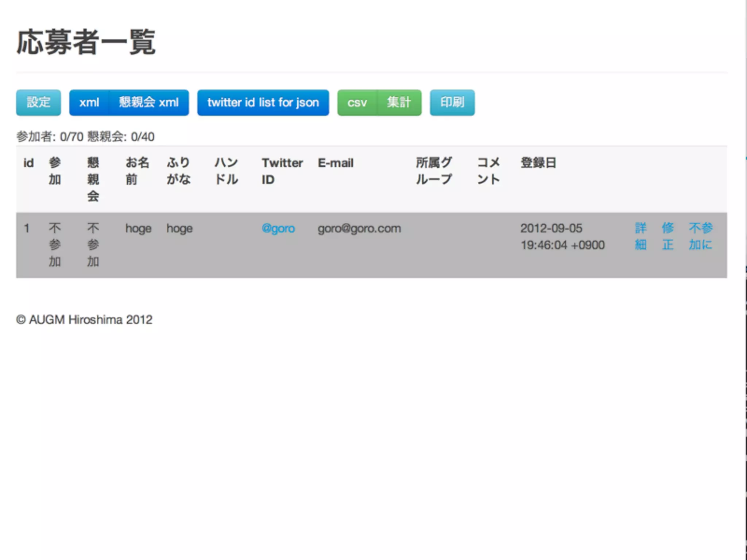This screenshot has width=747, height=560.
Task: Click the 集計 summary button
Action: tap(399, 102)
